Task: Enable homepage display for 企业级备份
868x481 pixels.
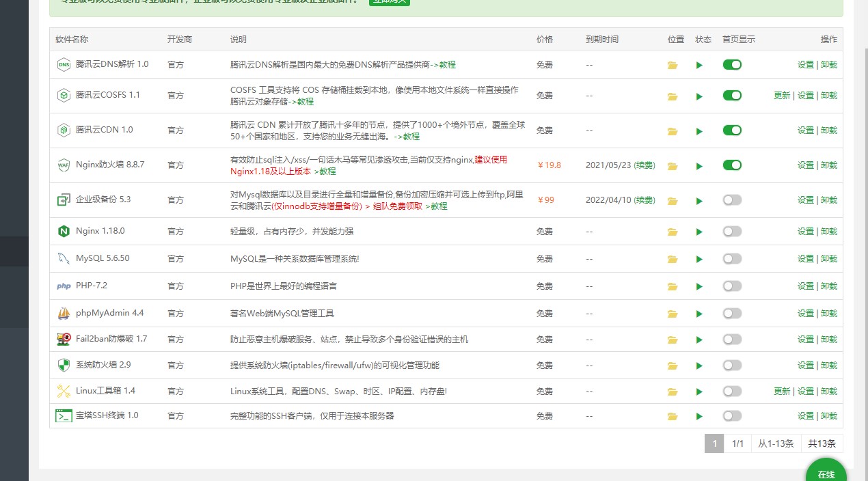Action: 732,200
